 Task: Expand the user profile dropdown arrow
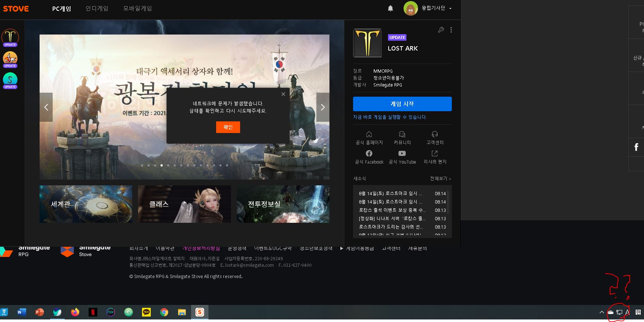point(450,8)
